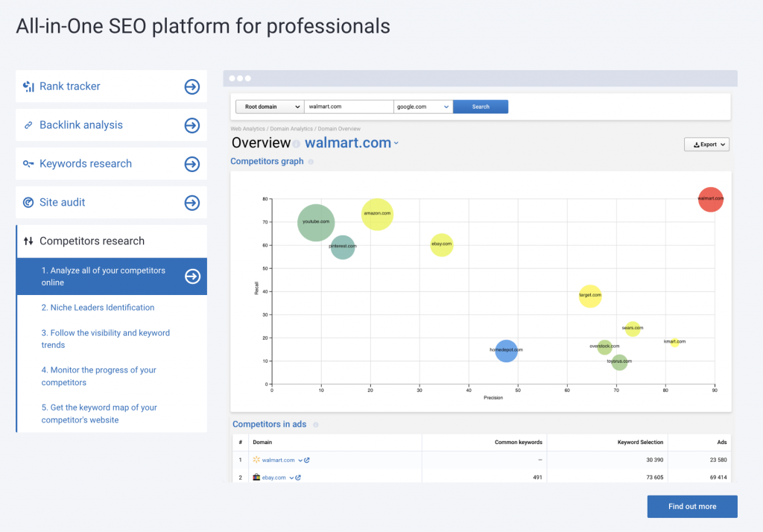The height and width of the screenshot is (532, 763).
Task: Click info icon next to Overview heading
Action: [x=297, y=144]
